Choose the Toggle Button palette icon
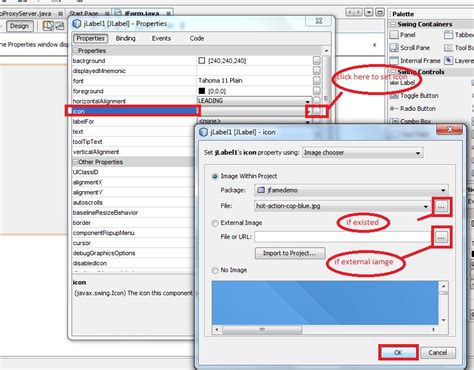This screenshot has height=370, width=474. (x=394, y=96)
